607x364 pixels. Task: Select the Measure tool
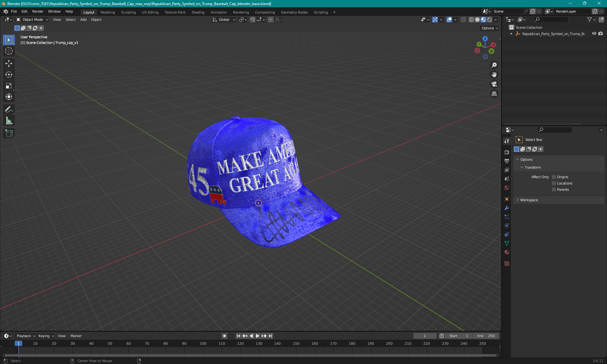coord(9,121)
